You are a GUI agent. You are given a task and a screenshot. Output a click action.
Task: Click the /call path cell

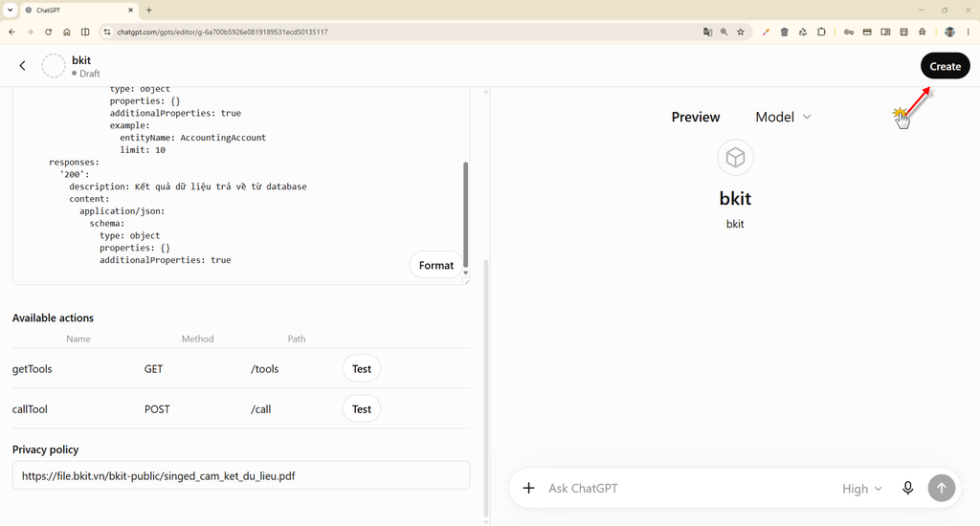click(x=261, y=408)
